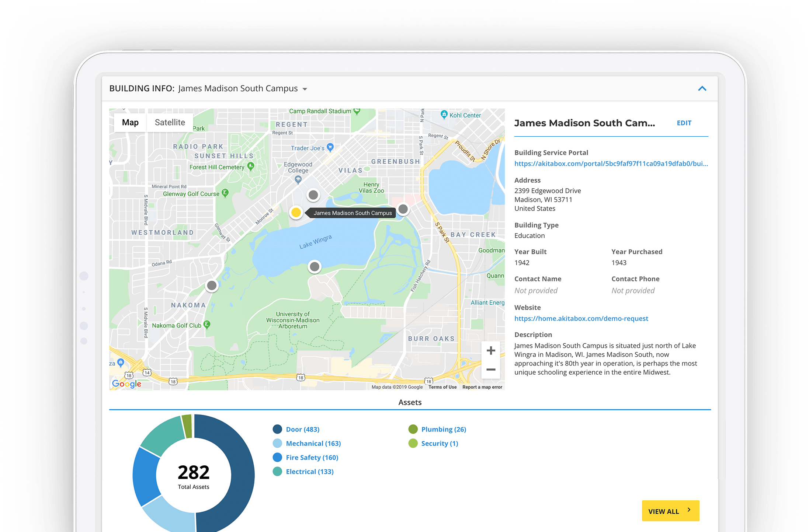Image resolution: width=809 pixels, height=532 pixels.
Task: Select gray map marker near Henry Vilas Zoo
Action: [x=403, y=209]
